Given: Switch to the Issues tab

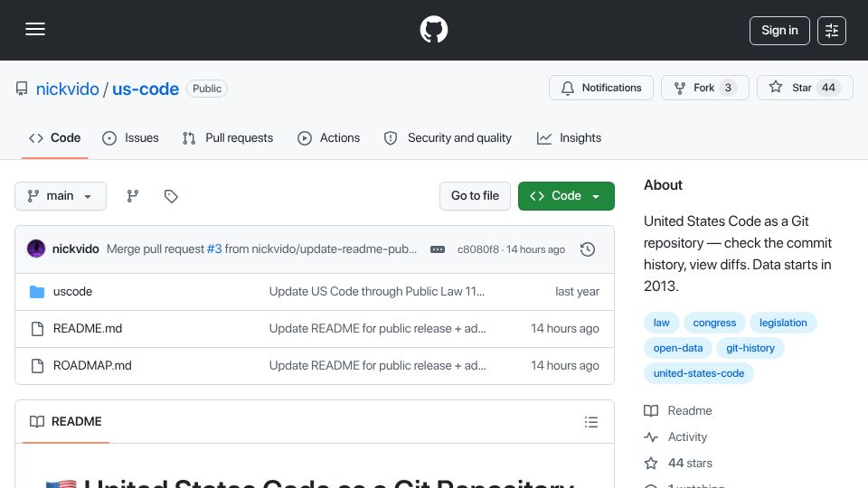Looking at the screenshot, I should [130, 137].
